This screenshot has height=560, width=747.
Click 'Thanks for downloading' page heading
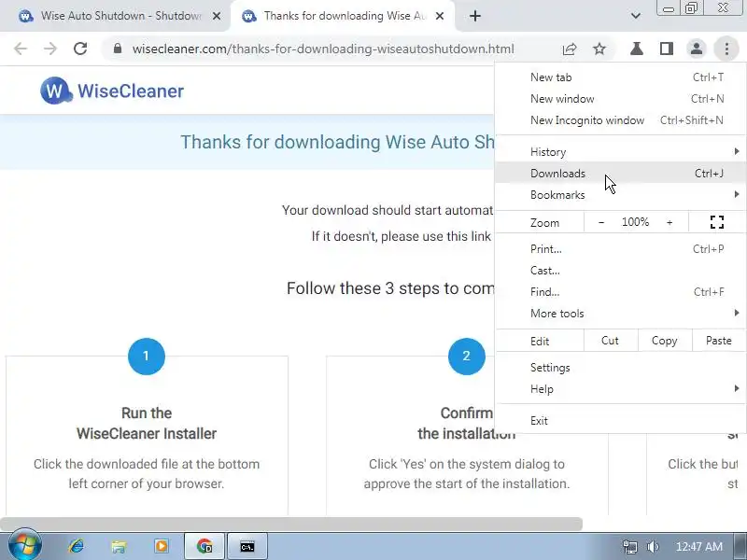337,142
